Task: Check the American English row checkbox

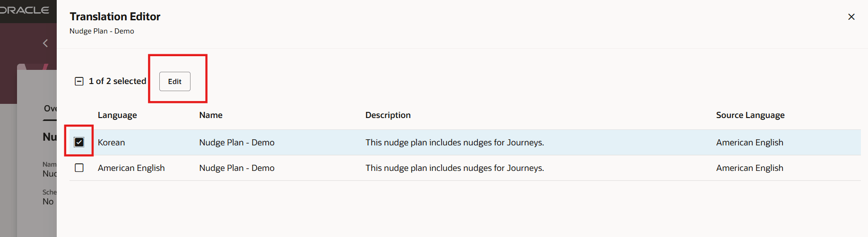Action: pyautogui.click(x=79, y=168)
